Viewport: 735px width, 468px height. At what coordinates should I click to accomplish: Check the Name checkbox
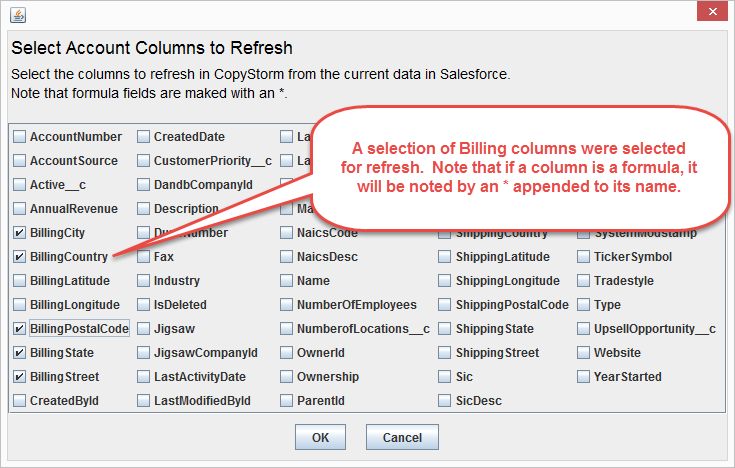pos(286,280)
